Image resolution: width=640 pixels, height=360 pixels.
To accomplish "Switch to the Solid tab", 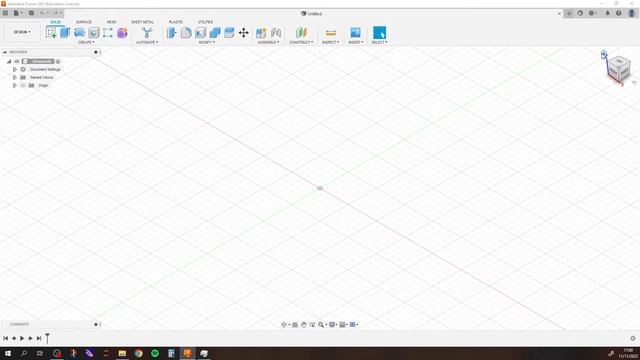I will pos(56,22).
